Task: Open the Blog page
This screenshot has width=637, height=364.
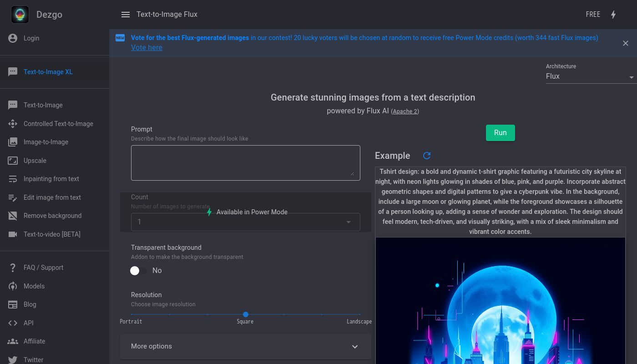Action: (x=55, y=304)
